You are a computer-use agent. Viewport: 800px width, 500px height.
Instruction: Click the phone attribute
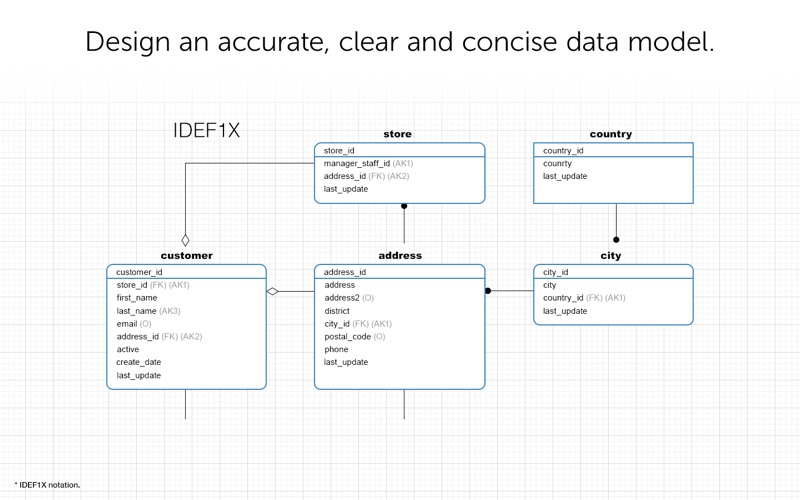(x=336, y=349)
